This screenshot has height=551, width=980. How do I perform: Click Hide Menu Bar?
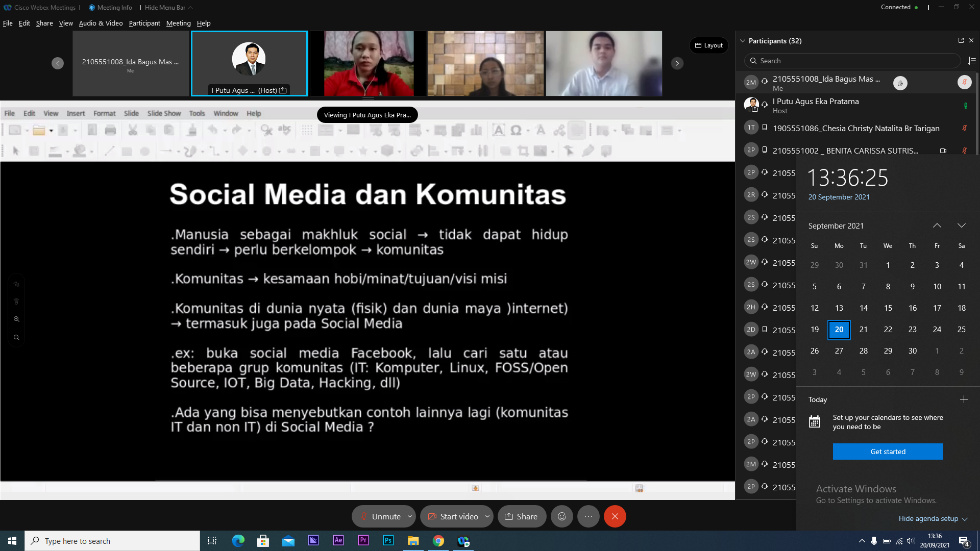coord(168,8)
